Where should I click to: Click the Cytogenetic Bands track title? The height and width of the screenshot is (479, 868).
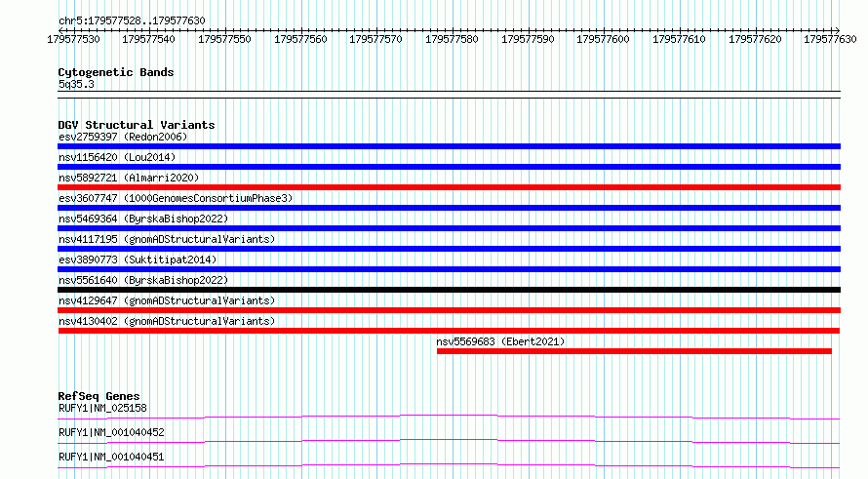click(116, 72)
